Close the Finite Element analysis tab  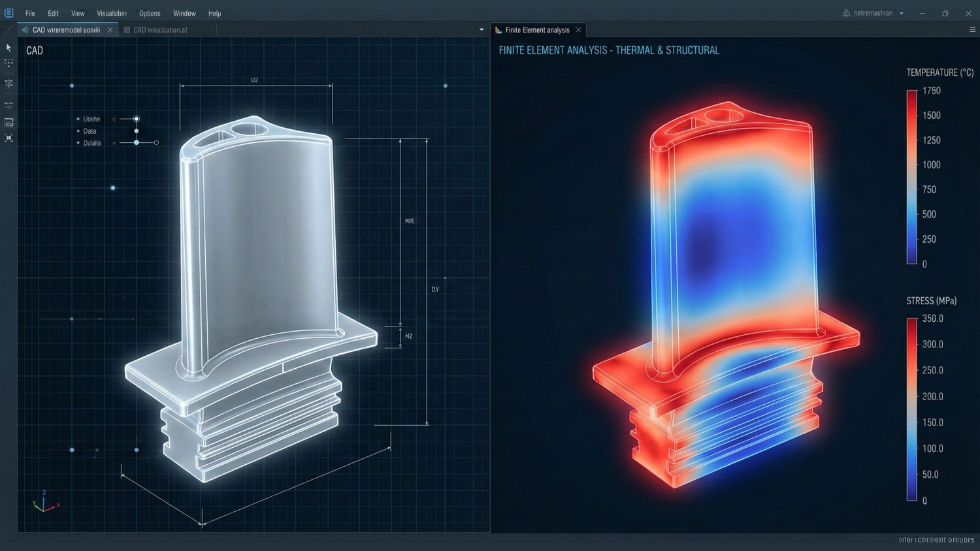pyautogui.click(x=578, y=30)
